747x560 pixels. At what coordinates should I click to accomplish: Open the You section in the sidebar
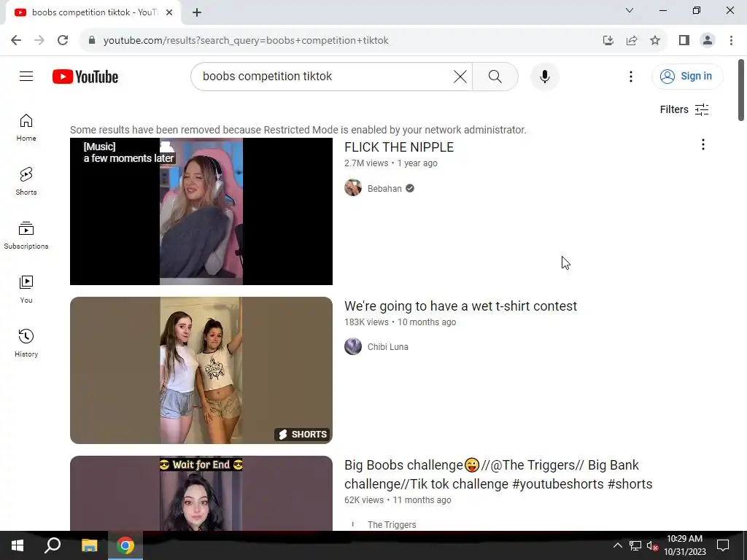pos(26,289)
